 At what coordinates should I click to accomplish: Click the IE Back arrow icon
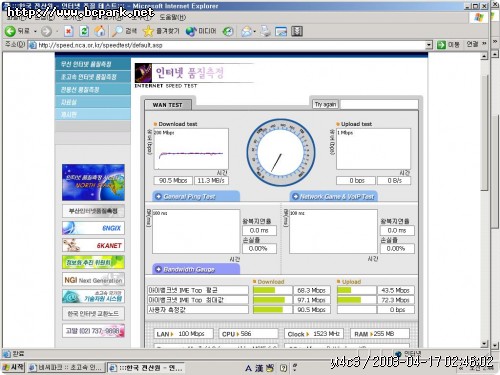[x=10, y=31]
